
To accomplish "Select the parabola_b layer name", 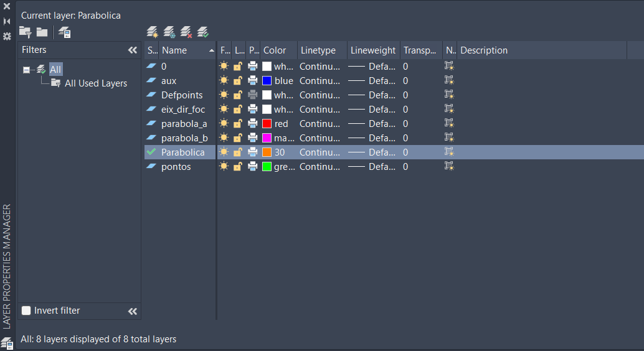I will (184, 138).
